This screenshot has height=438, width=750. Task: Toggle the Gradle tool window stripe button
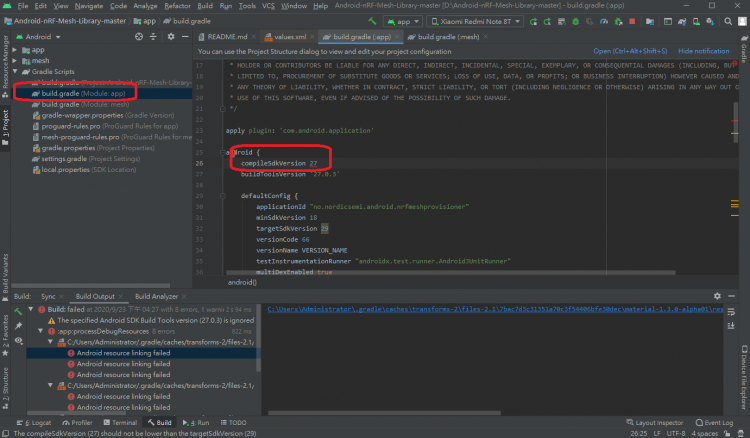744,49
